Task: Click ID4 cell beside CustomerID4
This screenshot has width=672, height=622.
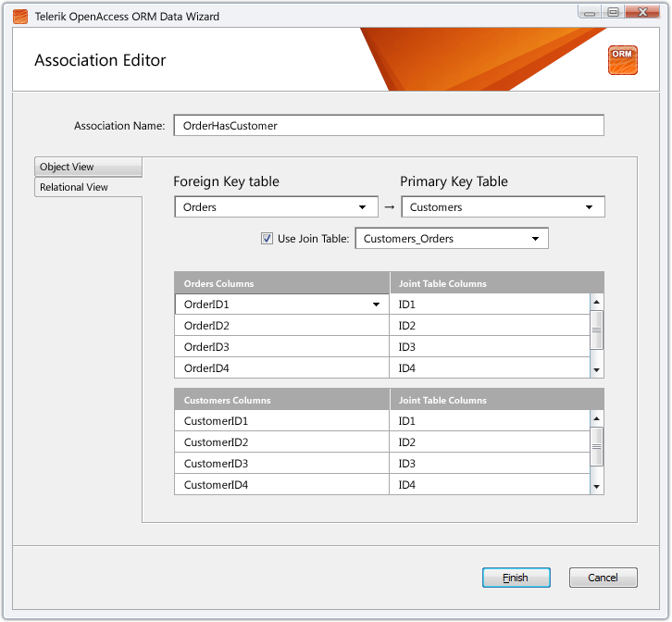Action: 490,485
